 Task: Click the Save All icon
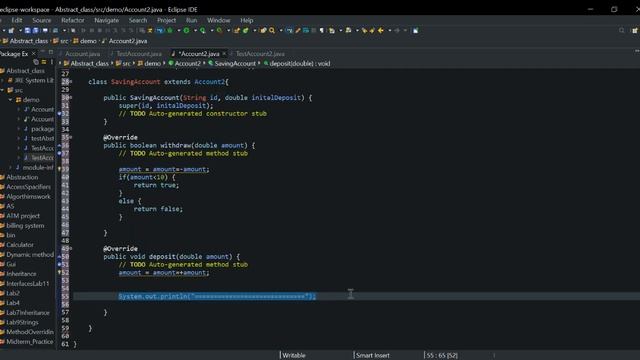36,31
